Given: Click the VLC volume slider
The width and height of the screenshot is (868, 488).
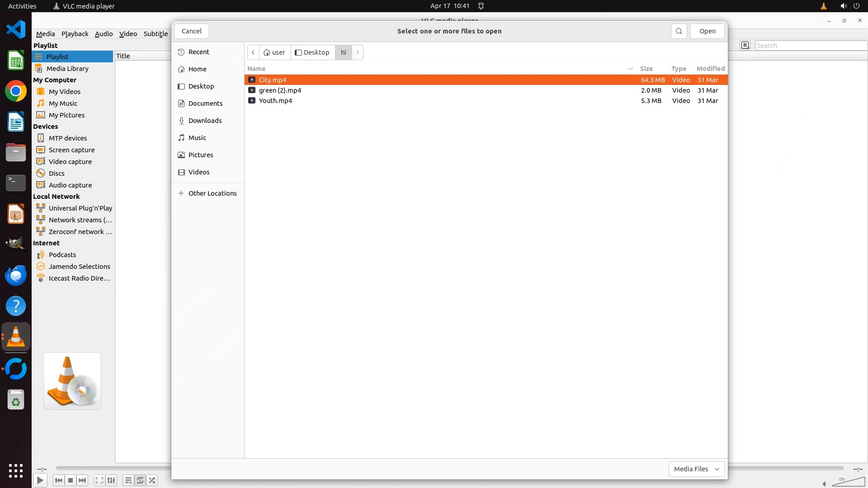Looking at the screenshot, I should (848, 482).
